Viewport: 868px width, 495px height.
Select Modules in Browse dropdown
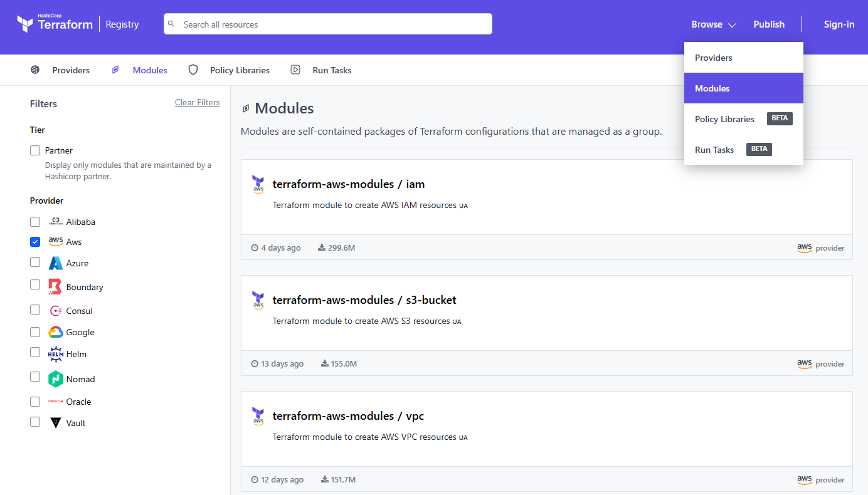pyautogui.click(x=744, y=88)
